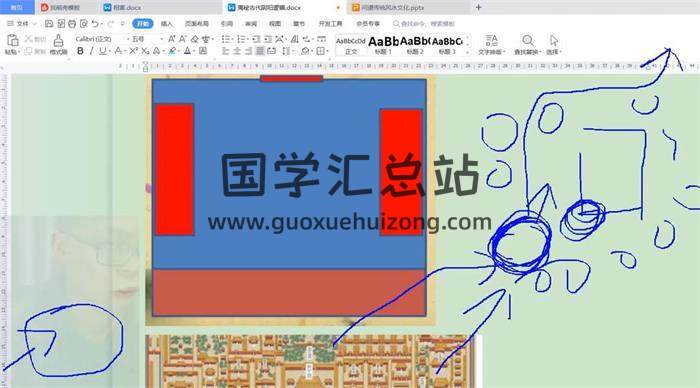Select the Home ribbon tab
This screenshot has height=388, width=700.
pyautogui.click(x=142, y=24)
